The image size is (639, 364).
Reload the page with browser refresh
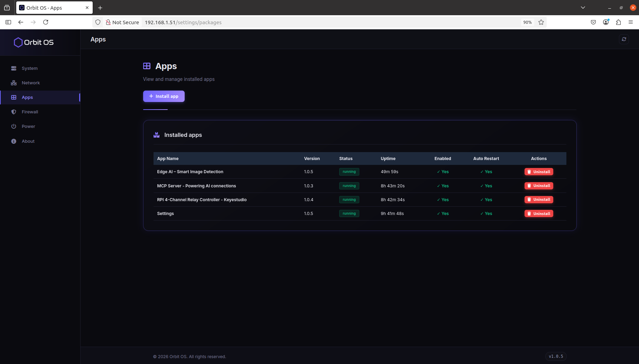[46, 22]
